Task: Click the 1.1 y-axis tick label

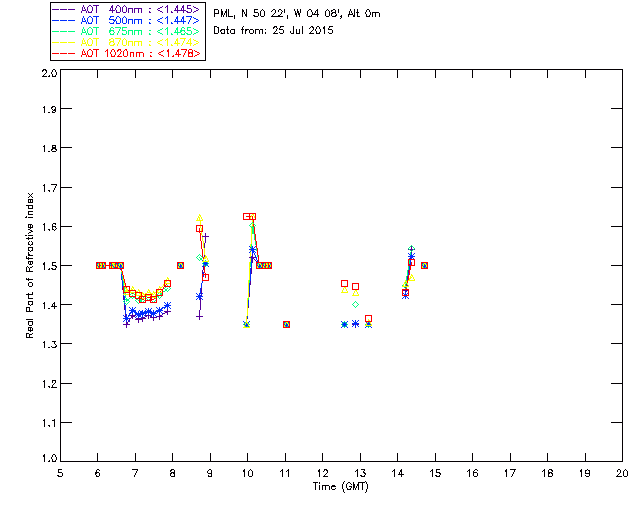Action: pyautogui.click(x=49, y=423)
